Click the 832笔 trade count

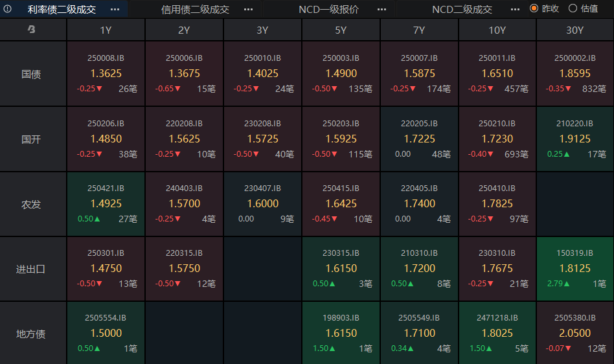[x=594, y=89]
